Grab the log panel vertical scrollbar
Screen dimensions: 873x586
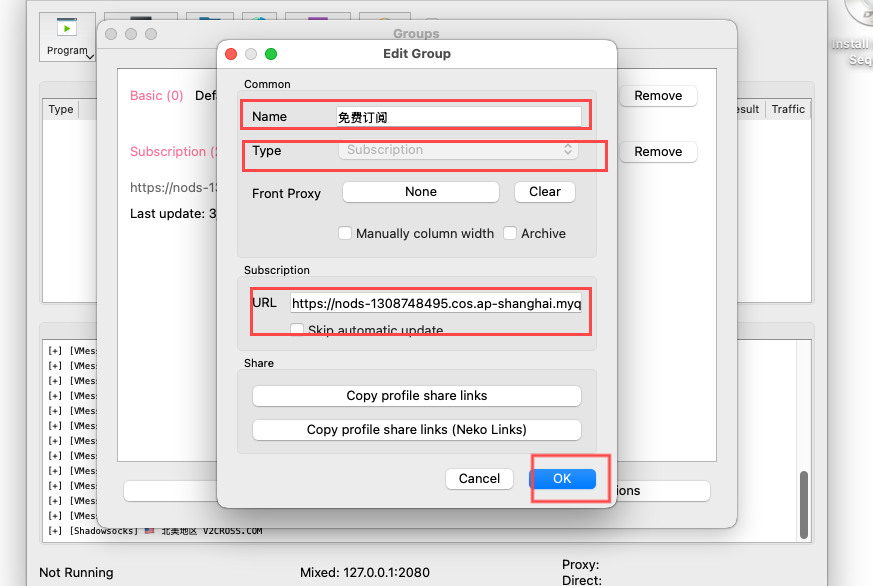coord(803,504)
